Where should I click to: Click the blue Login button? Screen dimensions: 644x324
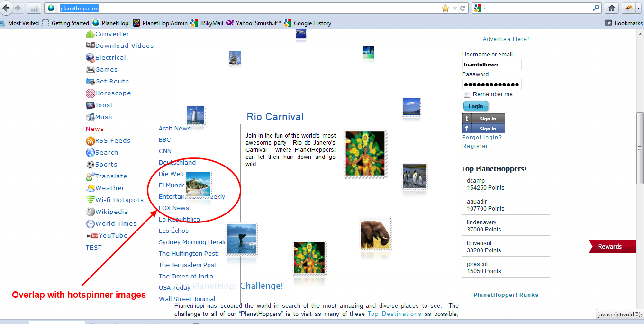[x=476, y=106]
